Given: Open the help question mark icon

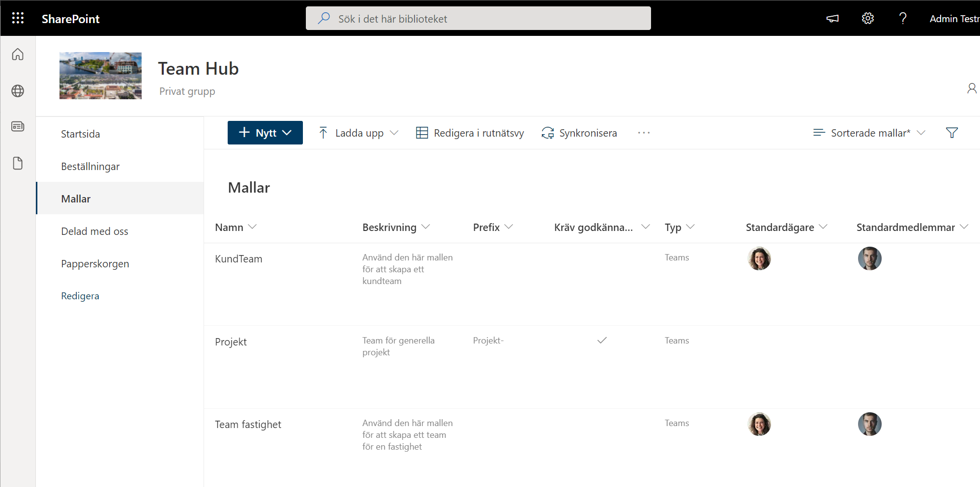Looking at the screenshot, I should tap(902, 18).
